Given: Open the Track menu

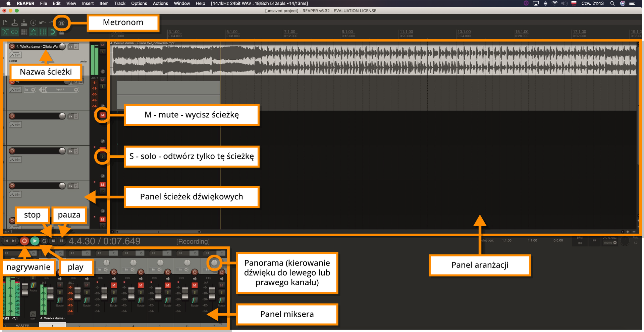Looking at the screenshot, I should pyautogui.click(x=119, y=3).
